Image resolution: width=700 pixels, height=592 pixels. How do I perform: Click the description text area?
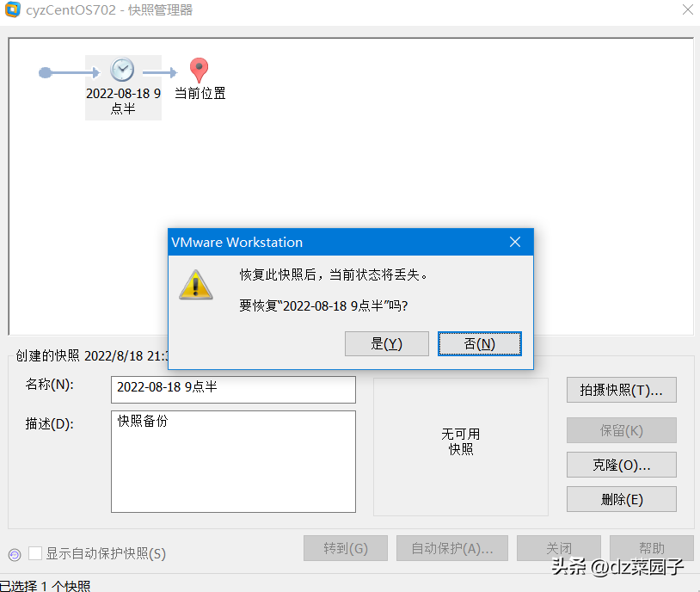pos(234,461)
